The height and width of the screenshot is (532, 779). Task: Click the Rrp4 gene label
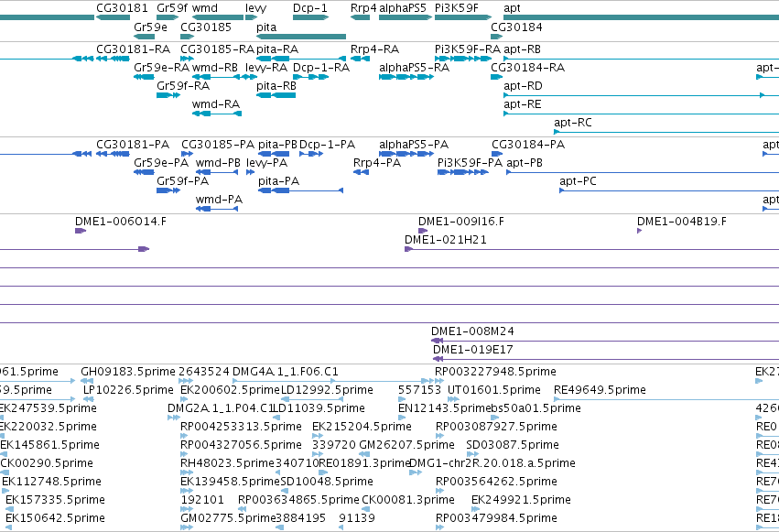coord(363,8)
